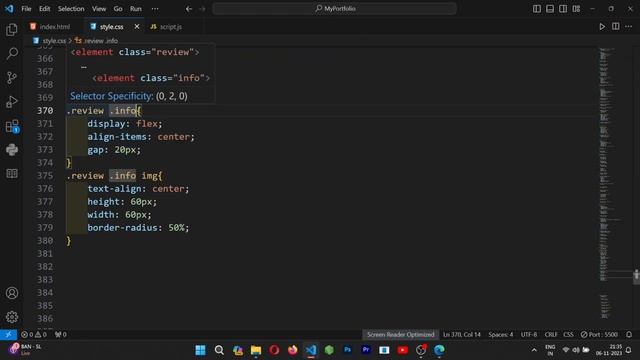Open the File menu
The height and width of the screenshot is (360, 640).
point(26,9)
